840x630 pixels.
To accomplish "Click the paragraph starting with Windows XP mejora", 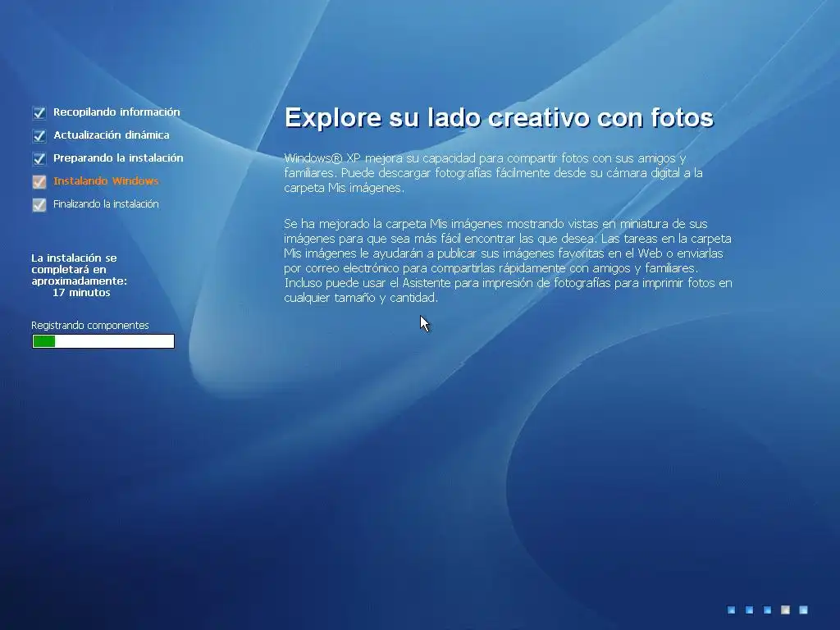I will 493,172.
